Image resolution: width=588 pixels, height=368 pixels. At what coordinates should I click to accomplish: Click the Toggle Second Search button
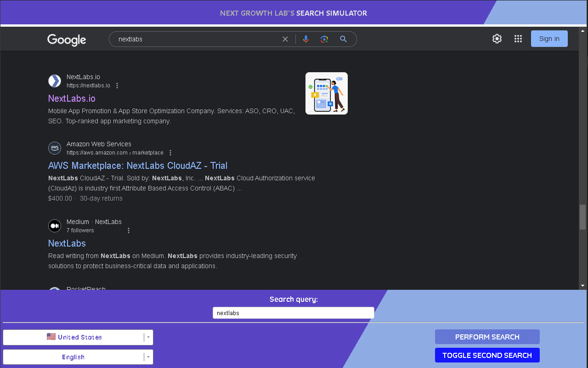[487, 355]
